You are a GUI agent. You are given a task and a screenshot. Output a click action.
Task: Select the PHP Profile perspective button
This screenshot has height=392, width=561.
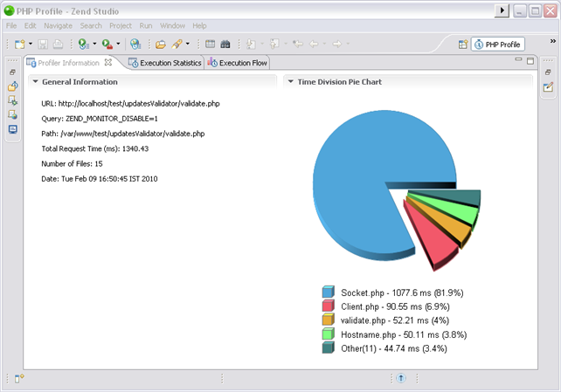coord(498,44)
